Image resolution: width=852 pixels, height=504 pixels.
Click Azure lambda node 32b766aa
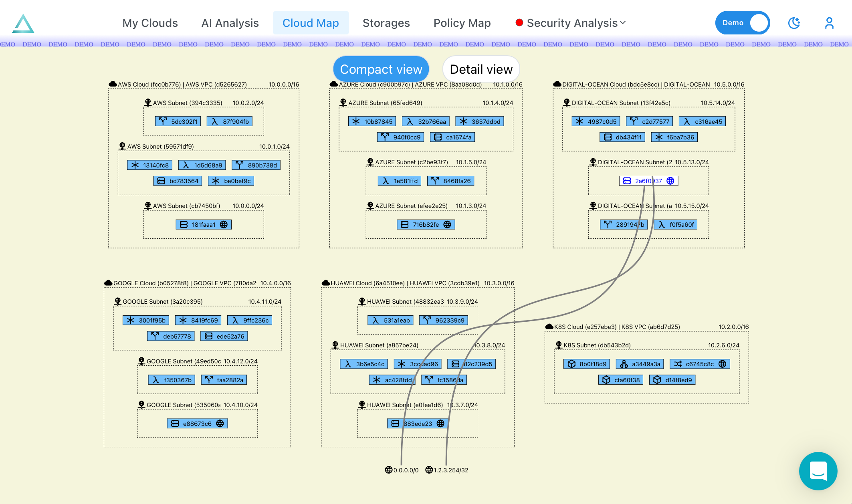[x=426, y=121]
